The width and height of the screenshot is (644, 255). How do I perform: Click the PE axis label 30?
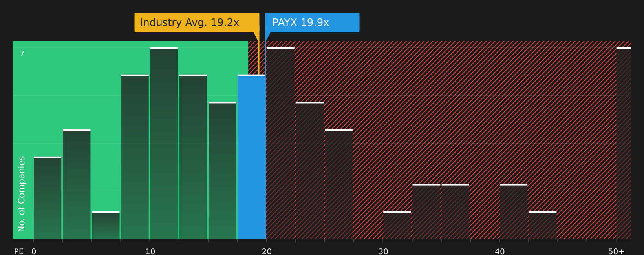click(383, 251)
